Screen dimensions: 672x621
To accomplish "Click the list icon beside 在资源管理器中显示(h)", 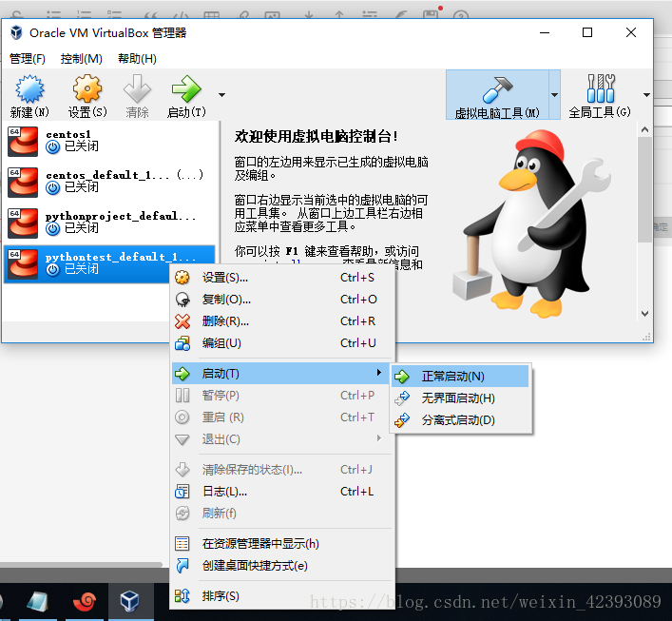I will point(182,544).
